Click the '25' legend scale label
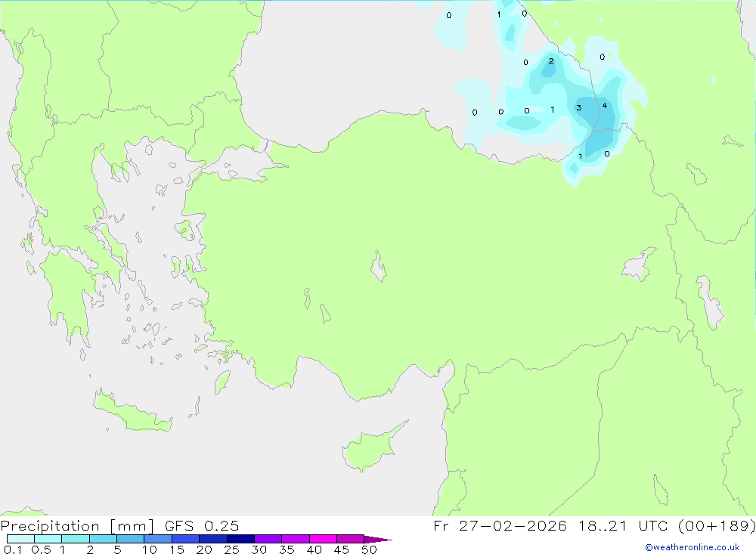The width and height of the screenshot is (756, 554). tap(231, 549)
